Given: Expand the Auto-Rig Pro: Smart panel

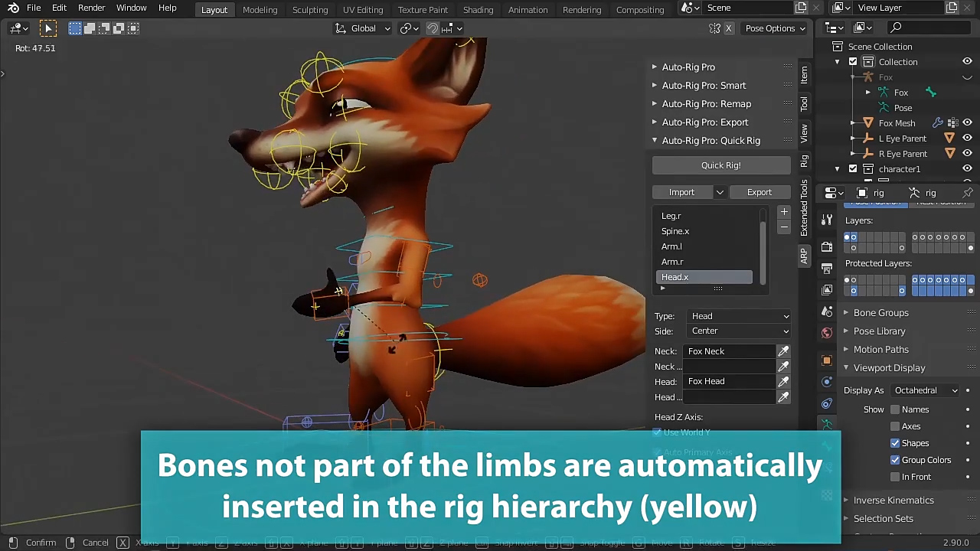Looking at the screenshot, I should (x=704, y=86).
